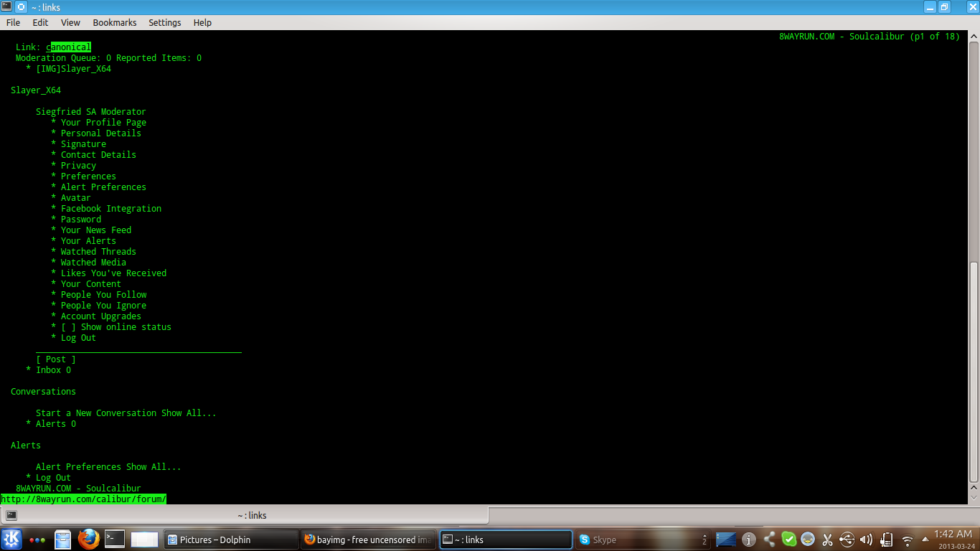980x551 pixels.
Task: Expand Skype grouped windows stepper arrows
Action: (x=705, y=540)
